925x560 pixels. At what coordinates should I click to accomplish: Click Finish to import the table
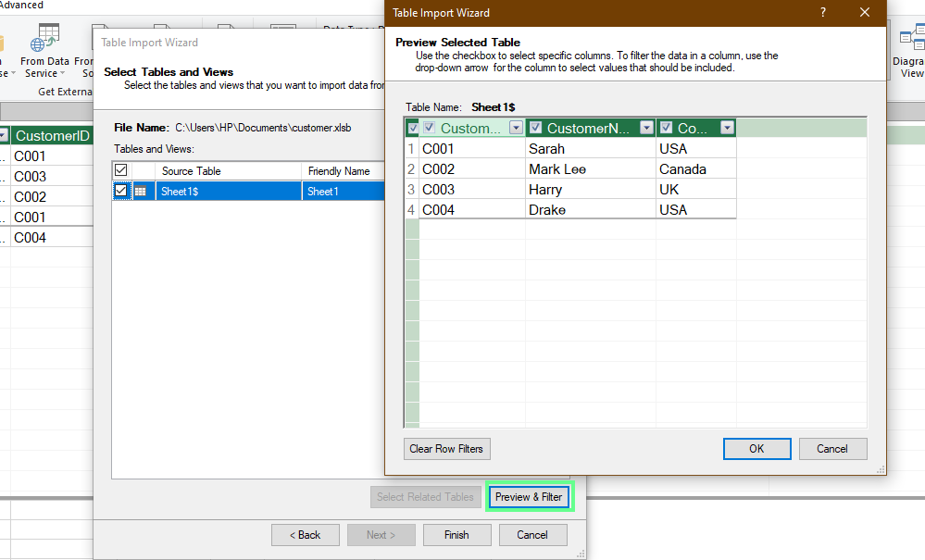click(456, 534)
